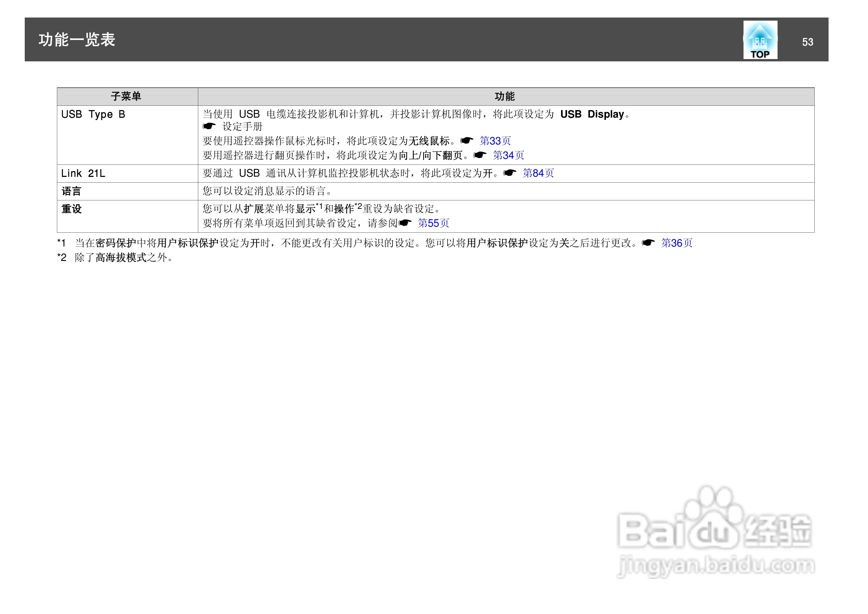Click the 重设 submenu cell
Screen dimensions: 868x614
click(x=71, y=209)
